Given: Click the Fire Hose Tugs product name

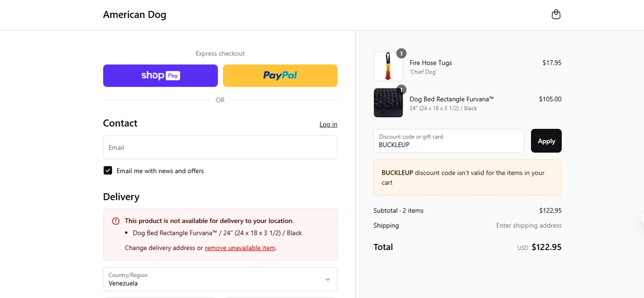Looking at the screenshot, I should tap(431, 63).
